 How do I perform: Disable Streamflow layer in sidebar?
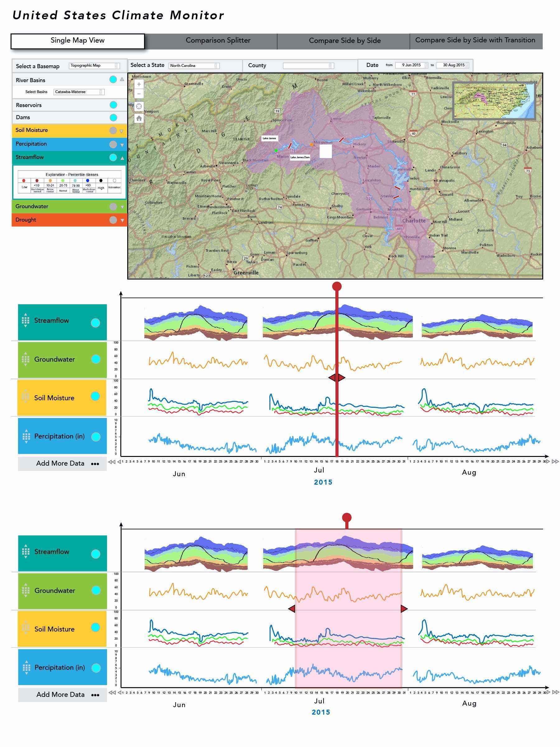(x=113, y=157)
